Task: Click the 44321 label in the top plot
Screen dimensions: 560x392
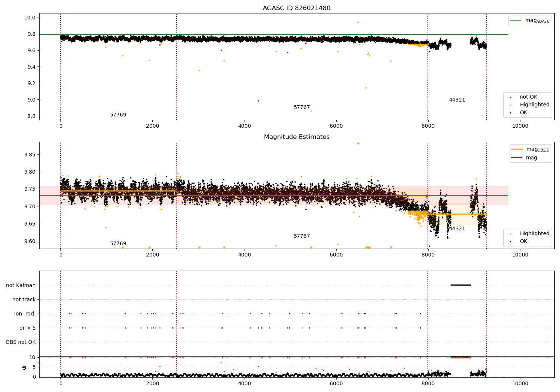Action: tap(457, 100)
